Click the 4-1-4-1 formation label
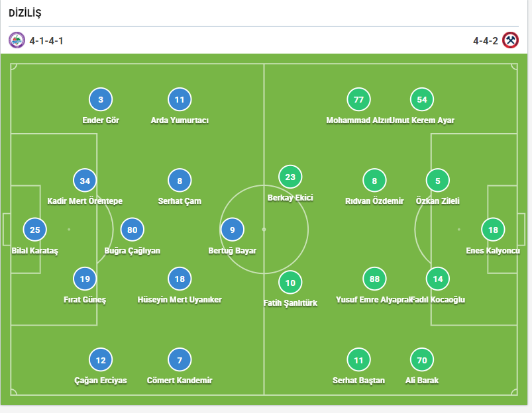 (46, 41)
